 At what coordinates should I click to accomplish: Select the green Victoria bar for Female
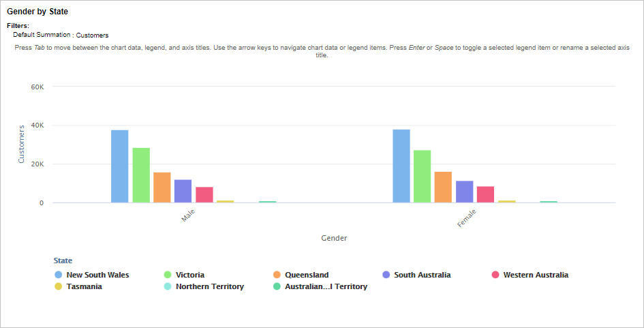[x=422, y=177]
